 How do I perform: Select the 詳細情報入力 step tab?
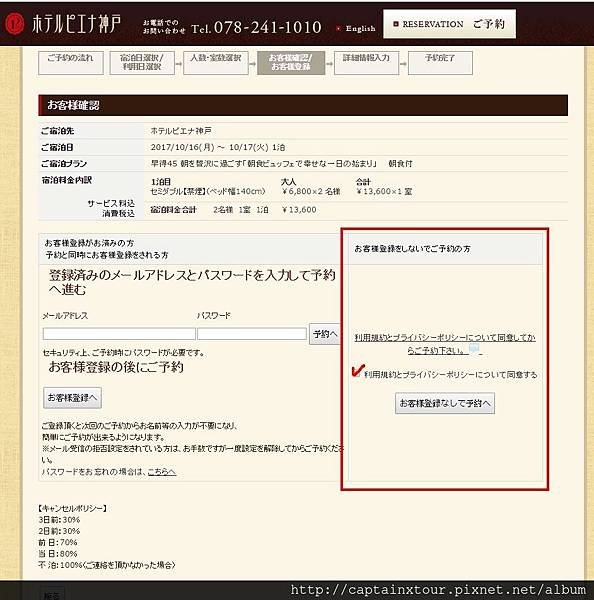click(x=366, y=63)
